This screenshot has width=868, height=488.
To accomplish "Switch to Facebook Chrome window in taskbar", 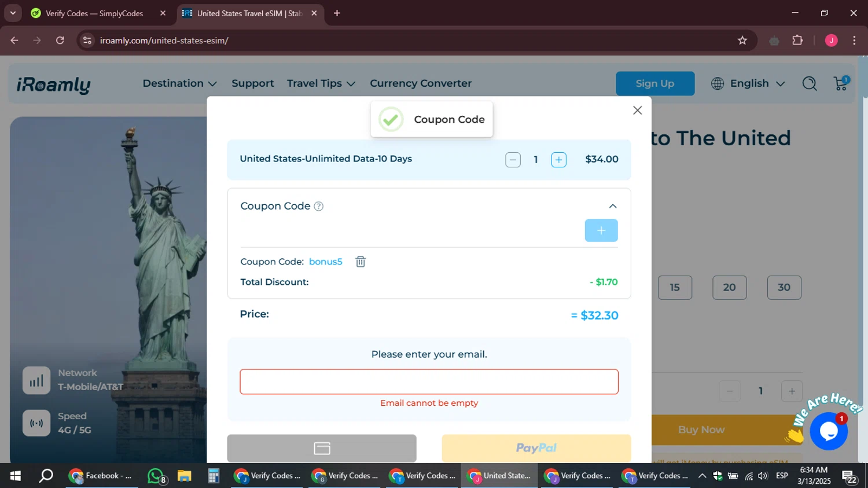I will point(101,476).
